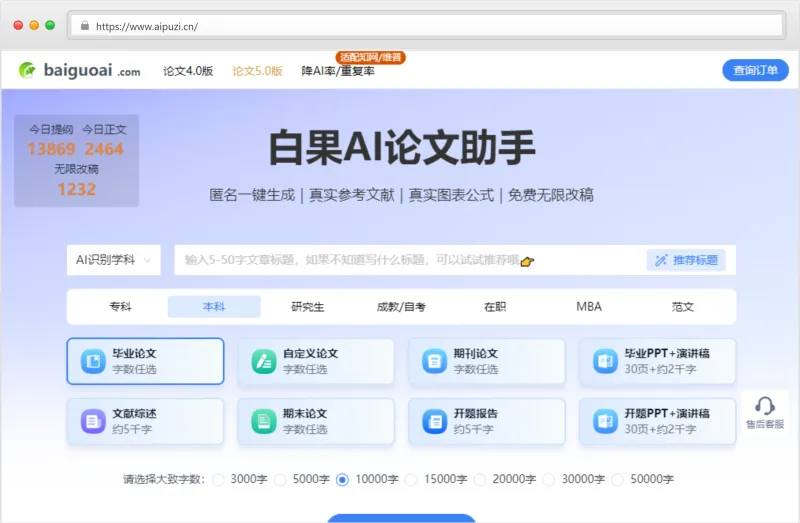Open 论文4.0版 in top navigation
The height and width of the screenshot is (523, 800).
tap(188, 71)
